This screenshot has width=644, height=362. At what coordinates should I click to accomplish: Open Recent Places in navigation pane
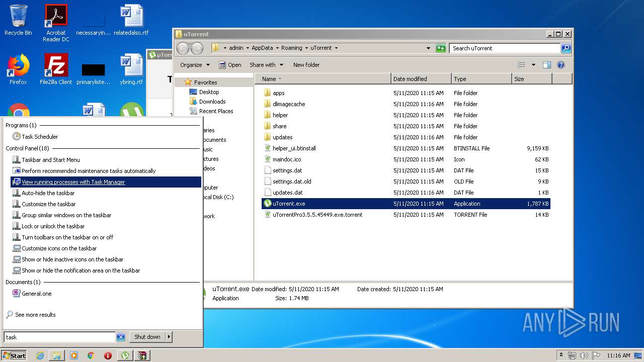[216, 111]
